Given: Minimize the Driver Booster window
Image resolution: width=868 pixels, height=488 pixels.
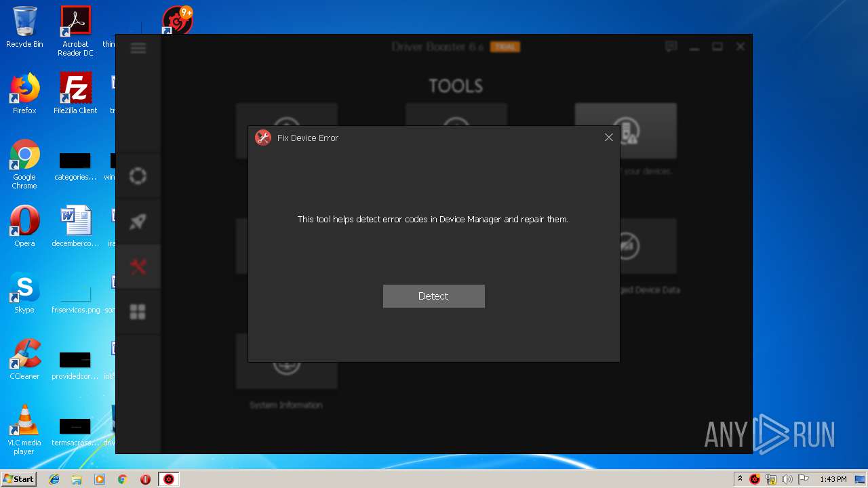Looking at the screenshot, I should point(694,47).
